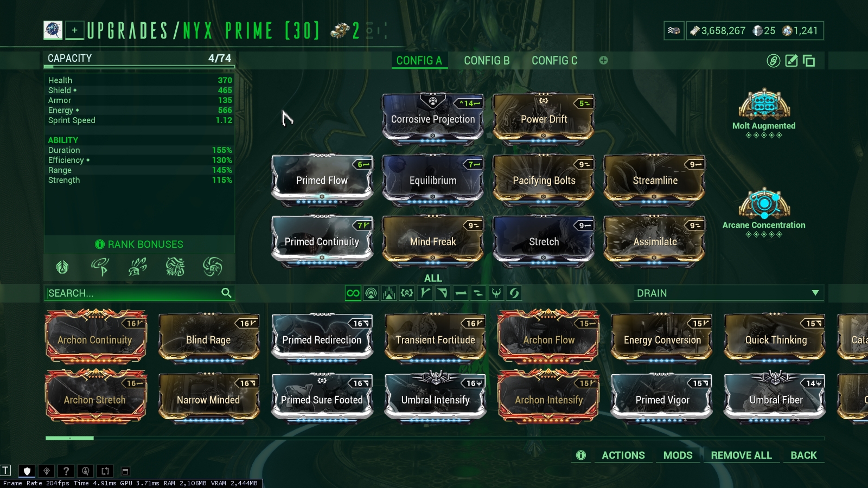
Task: Open Molt Augmented arcane slot
Action: (763, 113)
